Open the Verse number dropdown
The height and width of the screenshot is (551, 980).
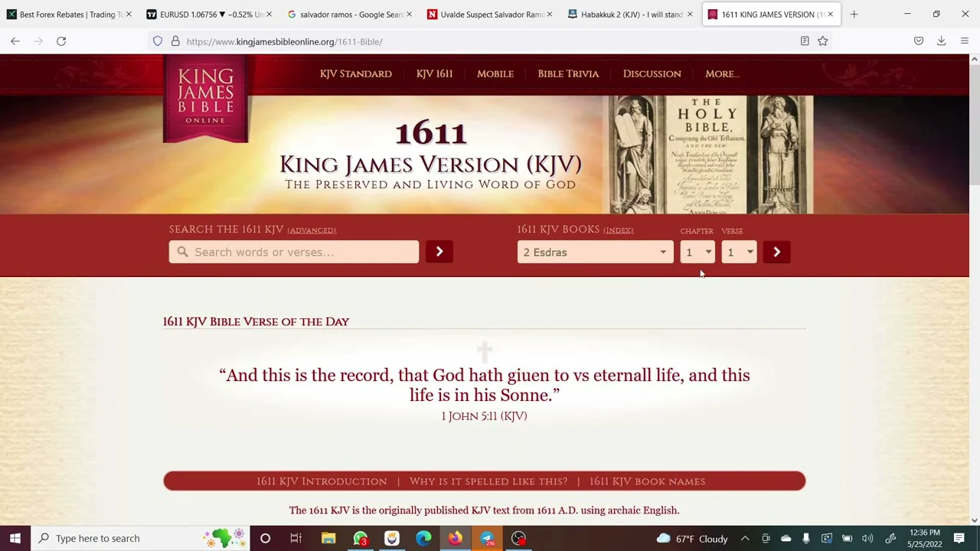[x=739, y=252]
